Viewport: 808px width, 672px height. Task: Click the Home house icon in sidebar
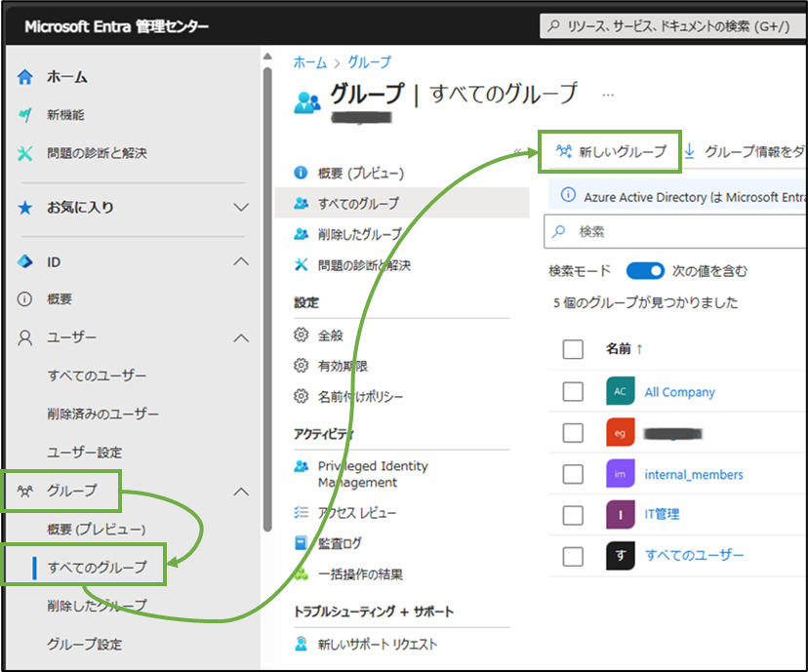[x=24, y=77]
